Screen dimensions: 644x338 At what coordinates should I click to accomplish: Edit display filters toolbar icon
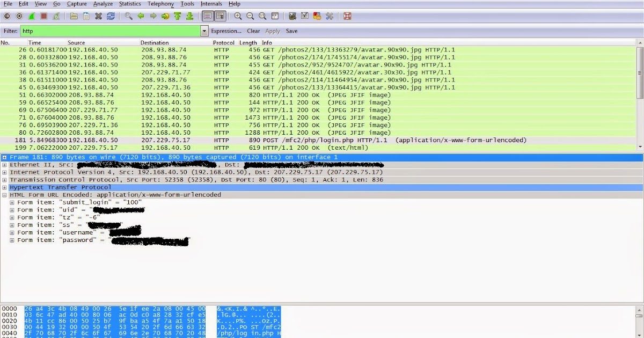305,16
